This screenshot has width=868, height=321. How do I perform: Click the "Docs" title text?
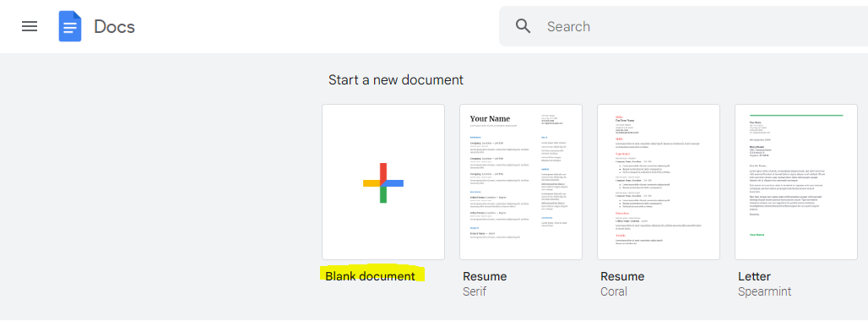115,26
